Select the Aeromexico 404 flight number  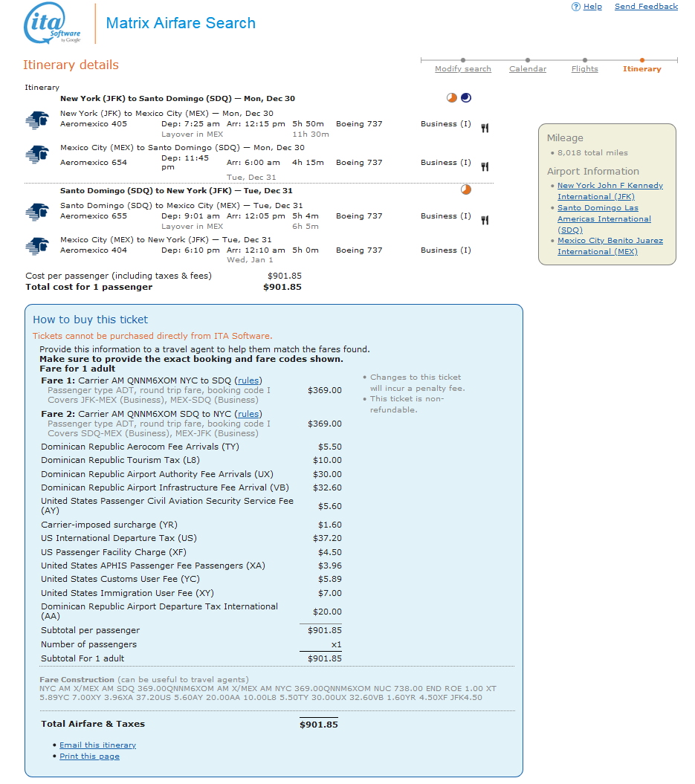(x=94, y=250)
